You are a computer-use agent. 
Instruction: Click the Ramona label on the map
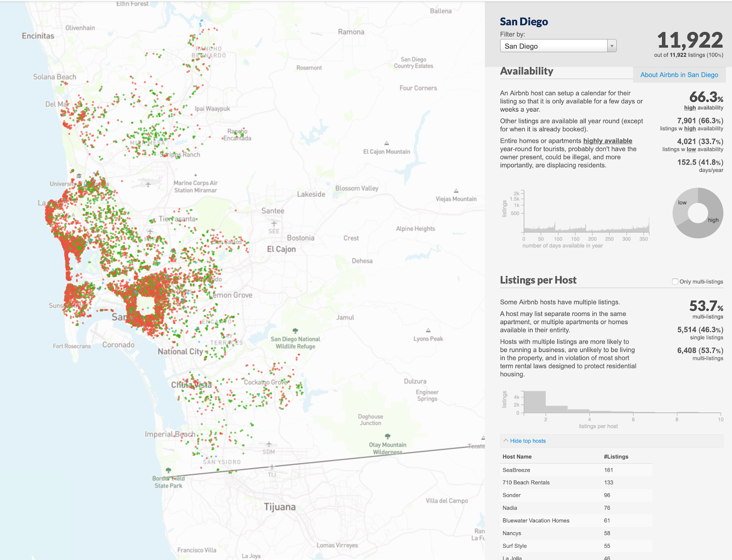coord(351,32)
